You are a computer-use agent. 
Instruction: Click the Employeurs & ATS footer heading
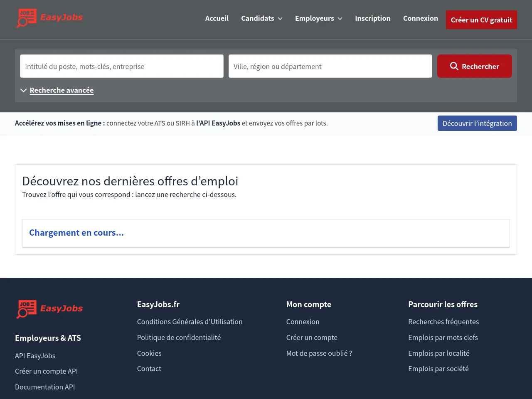click(48, 338)
